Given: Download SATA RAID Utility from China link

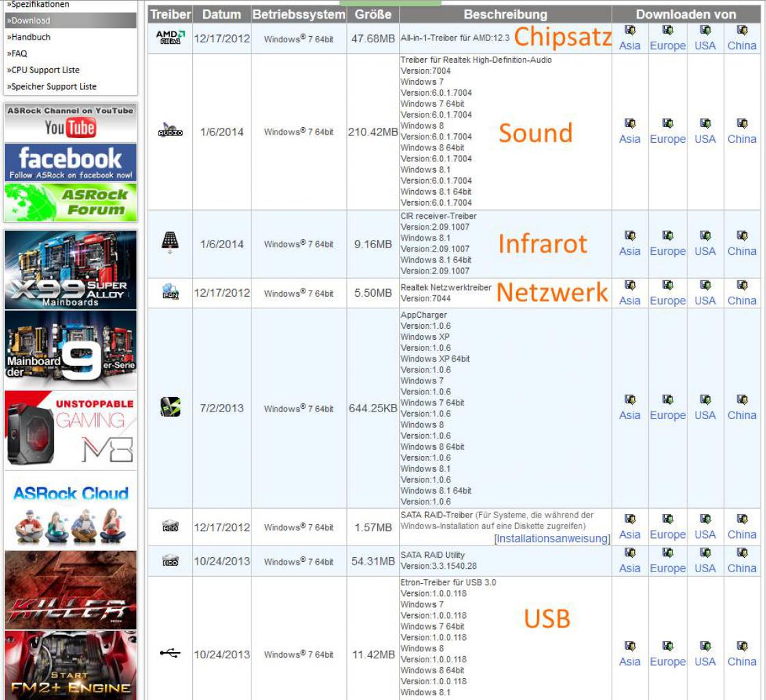Looking at the screenshot, I should (742, 568).
